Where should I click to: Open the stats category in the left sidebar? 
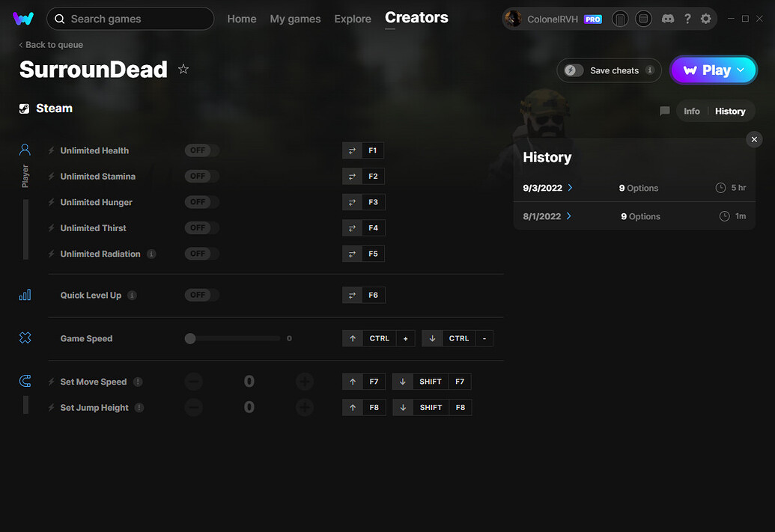25,295
